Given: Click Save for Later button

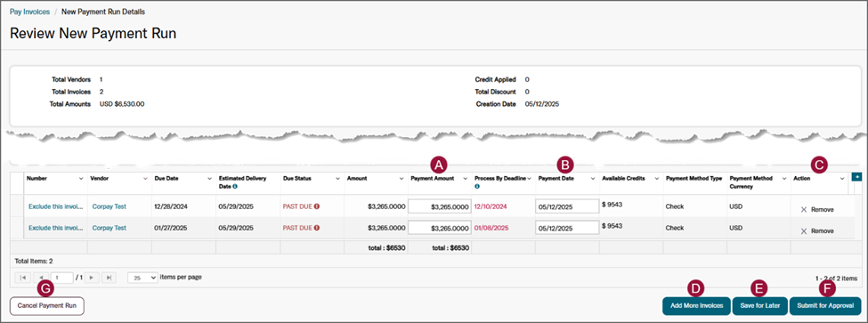Looking at the screenshot, I should 759,305.
